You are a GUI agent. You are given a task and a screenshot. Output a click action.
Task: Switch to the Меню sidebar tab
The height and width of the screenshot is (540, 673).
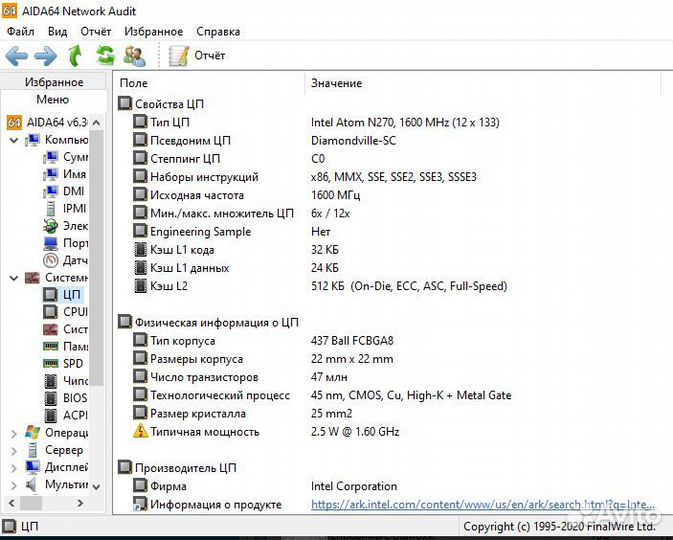[53, 99]
